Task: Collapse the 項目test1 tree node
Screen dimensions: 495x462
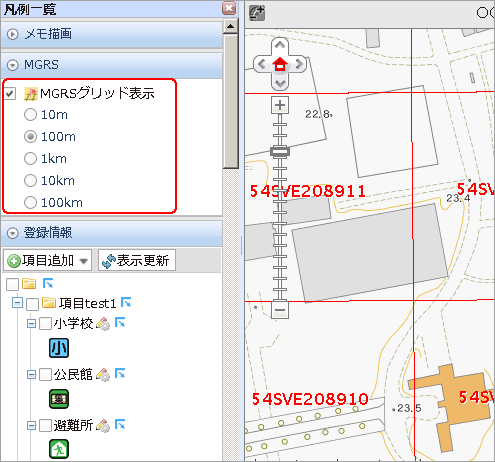Action: 17,303
